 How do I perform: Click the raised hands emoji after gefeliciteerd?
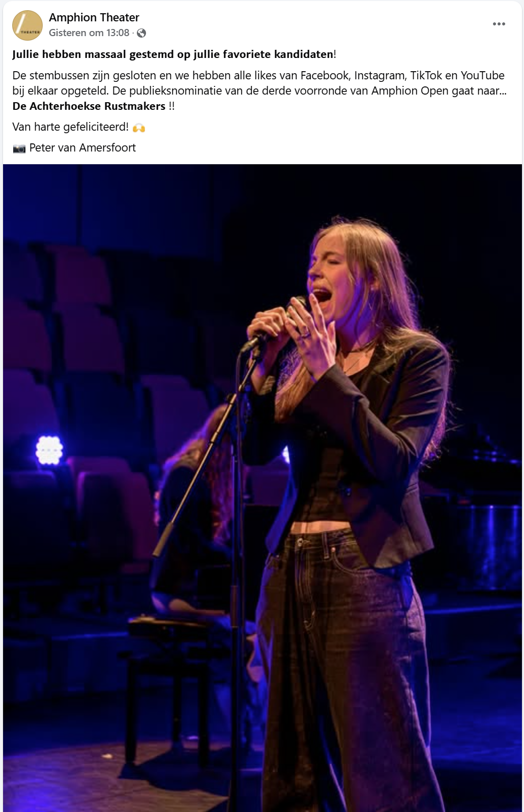(x=139, y=128)
